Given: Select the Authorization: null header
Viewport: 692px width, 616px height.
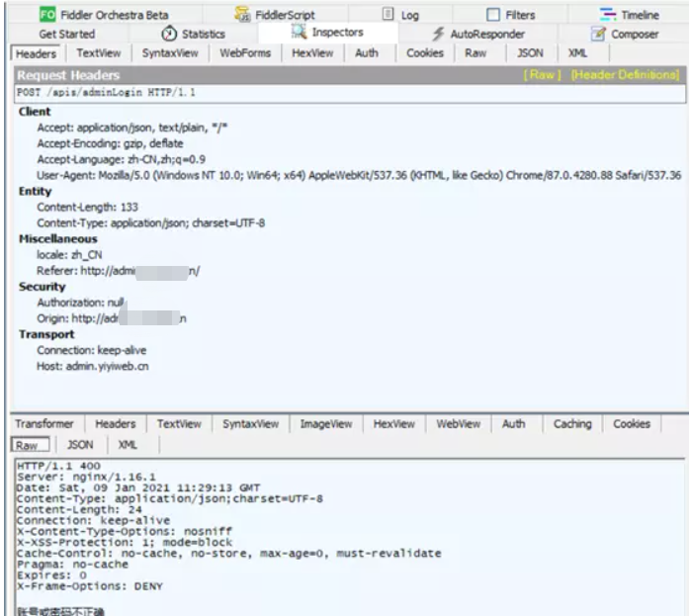Looking at the screenshot, I should pos(80,303).
